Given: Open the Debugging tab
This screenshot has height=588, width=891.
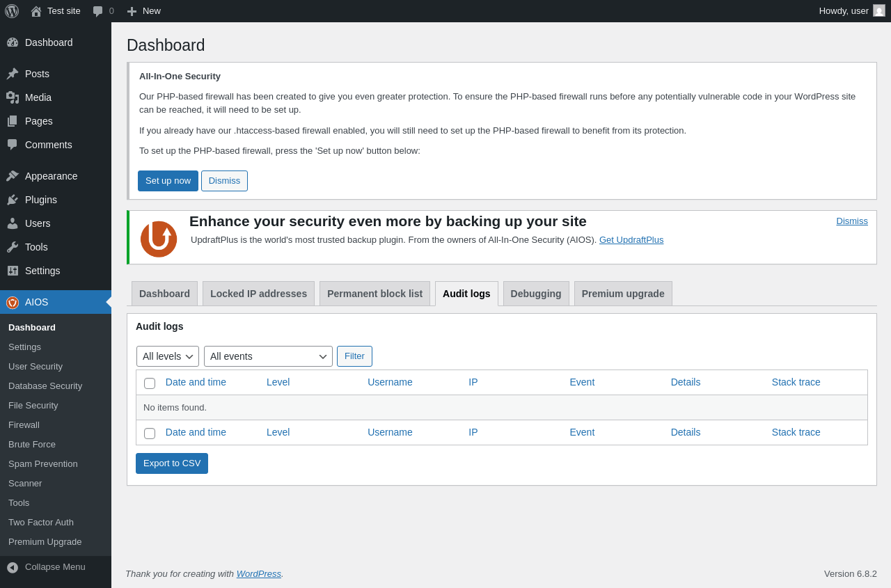Looking at the screenshot, I should coord(536,294).
